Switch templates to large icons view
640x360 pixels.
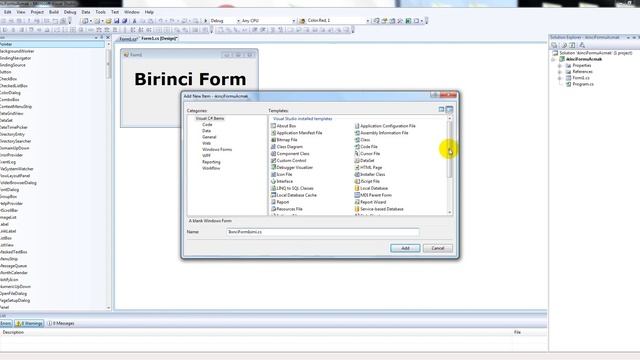(441, 109)
